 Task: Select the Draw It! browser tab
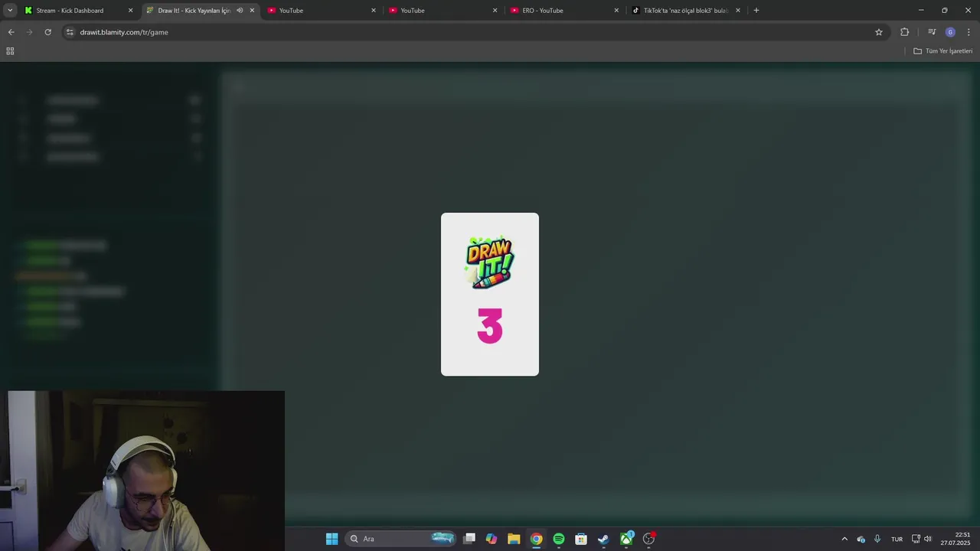(194, 11)
